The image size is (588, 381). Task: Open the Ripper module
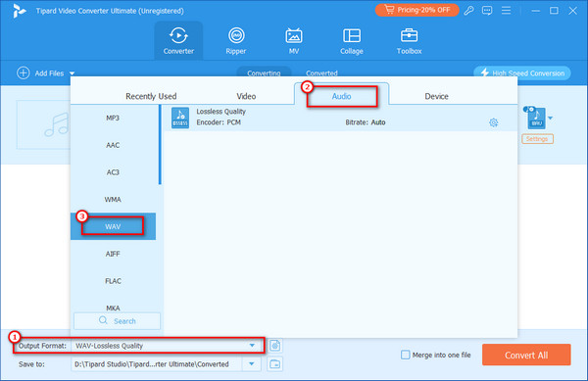click(236, 41)
